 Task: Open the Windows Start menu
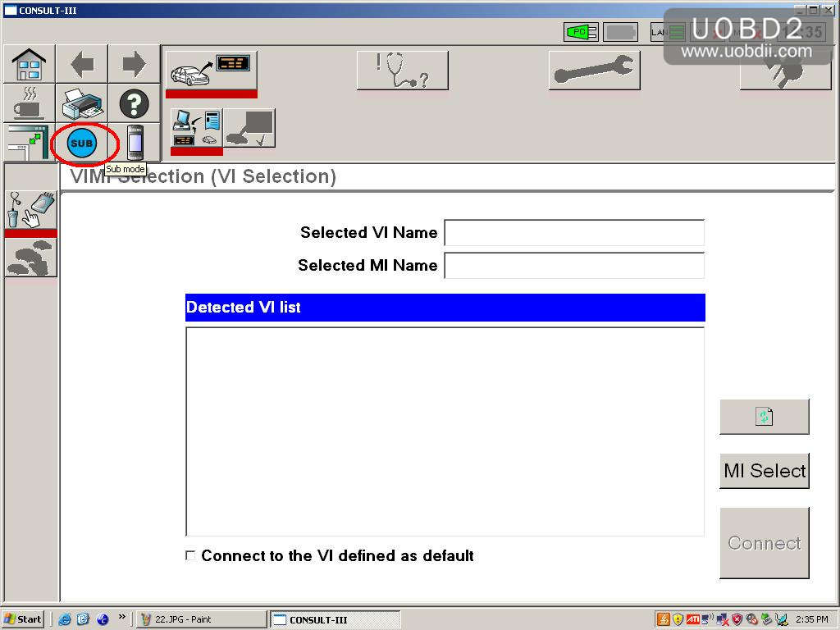tap(23, 619)
